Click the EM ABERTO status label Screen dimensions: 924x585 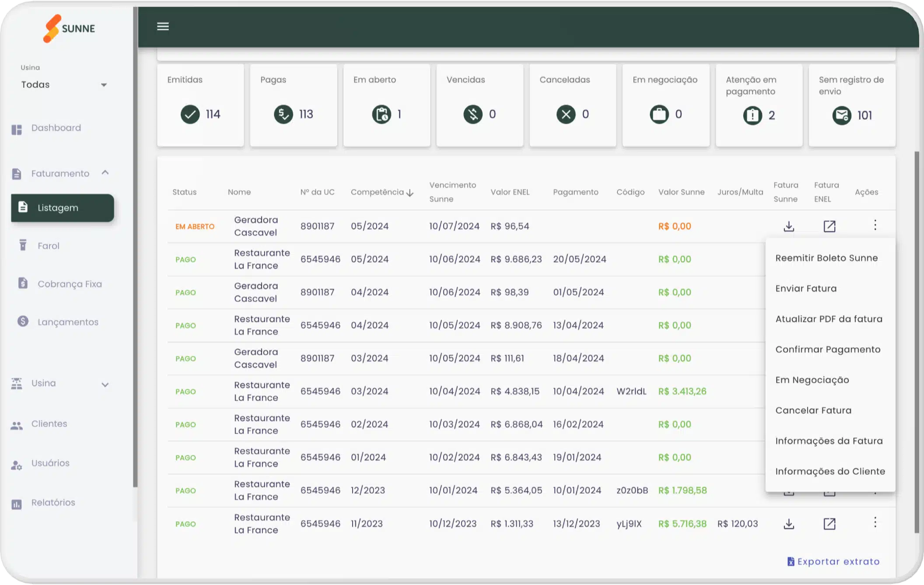coord(195,227)
